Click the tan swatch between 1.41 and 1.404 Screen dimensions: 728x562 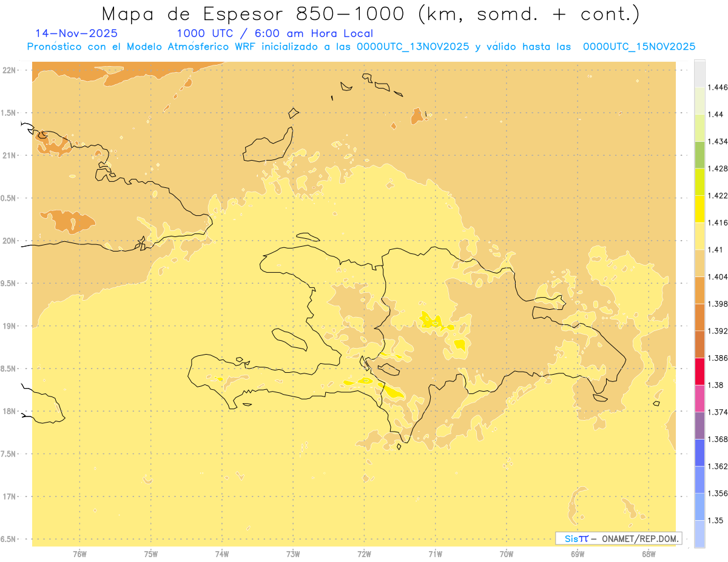[699, 263]
